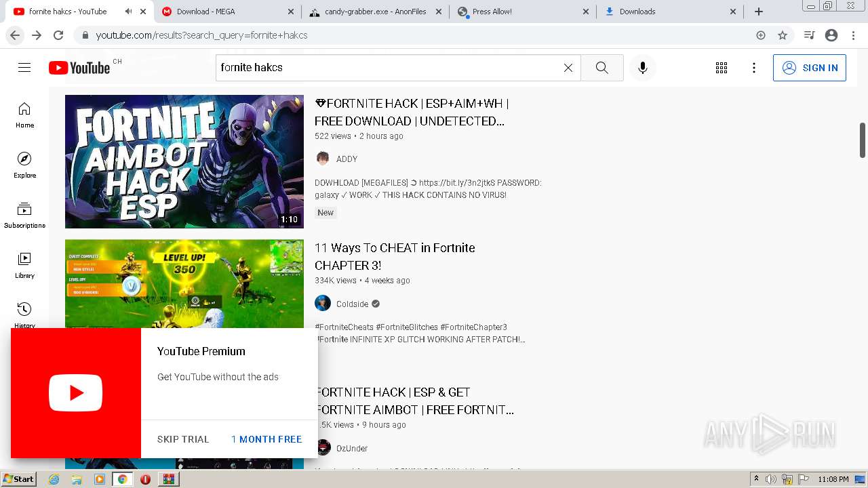Open OzUnder channel avatar
The image size is (868, 488).
(323, 447)
